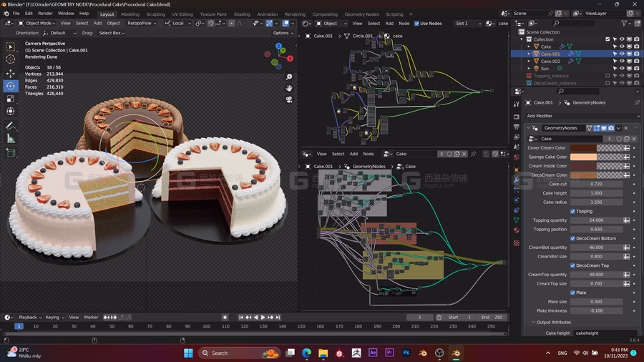Open the Help menu

click(x=84, y=14)
